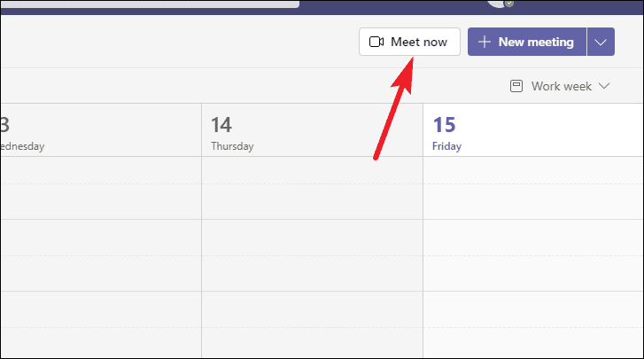Select the Wednesday day header

coord(101,130)
